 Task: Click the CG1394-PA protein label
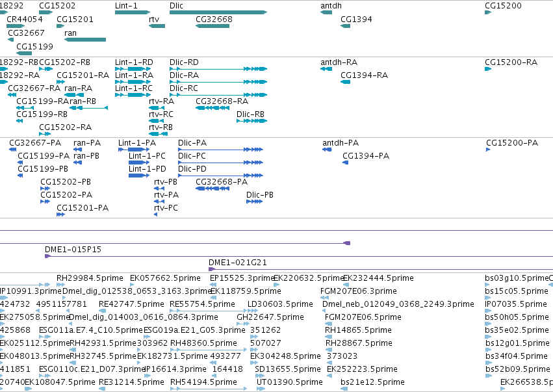[366, 156]
